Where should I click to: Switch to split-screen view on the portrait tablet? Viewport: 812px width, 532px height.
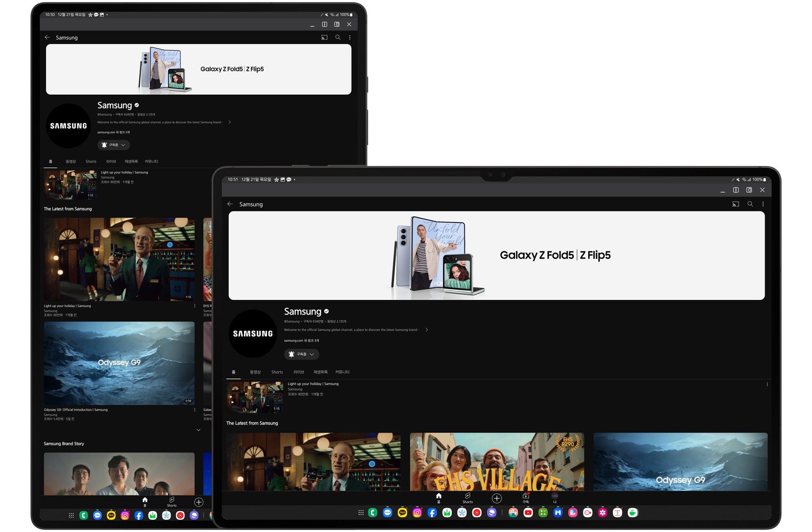pos(324,25)
